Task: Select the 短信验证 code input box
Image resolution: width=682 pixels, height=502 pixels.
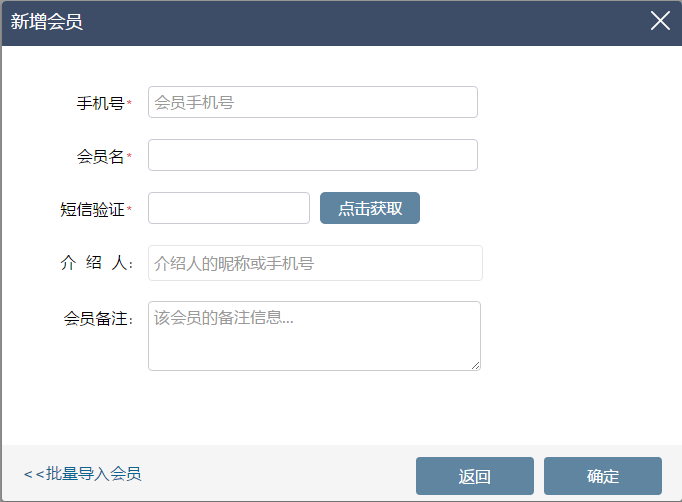Action: tap(229, 208)
